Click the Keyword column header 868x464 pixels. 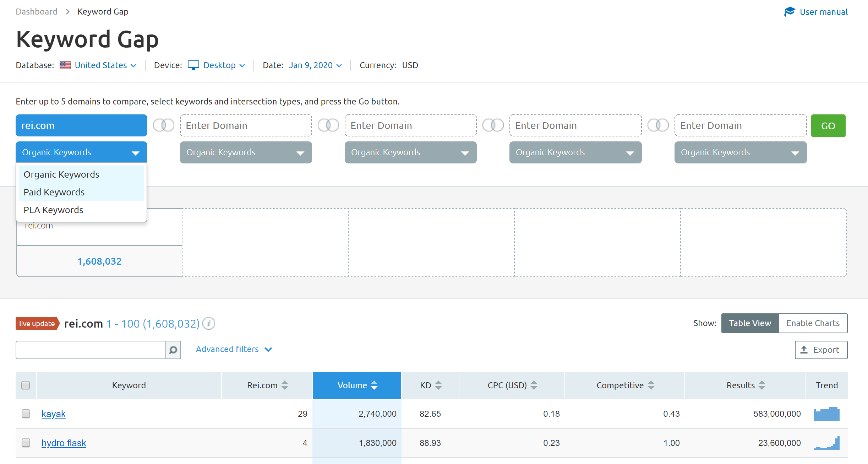click(x=129, y=385)
